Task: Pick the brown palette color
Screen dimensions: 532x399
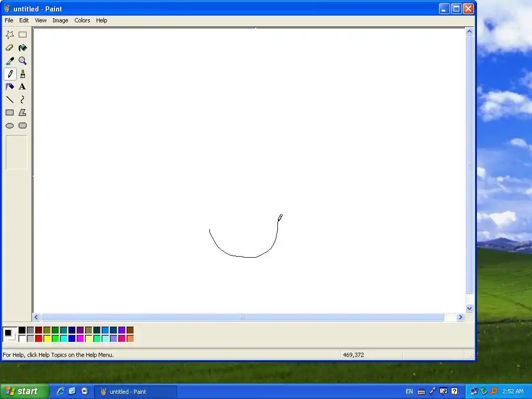Action: point(130,330)
